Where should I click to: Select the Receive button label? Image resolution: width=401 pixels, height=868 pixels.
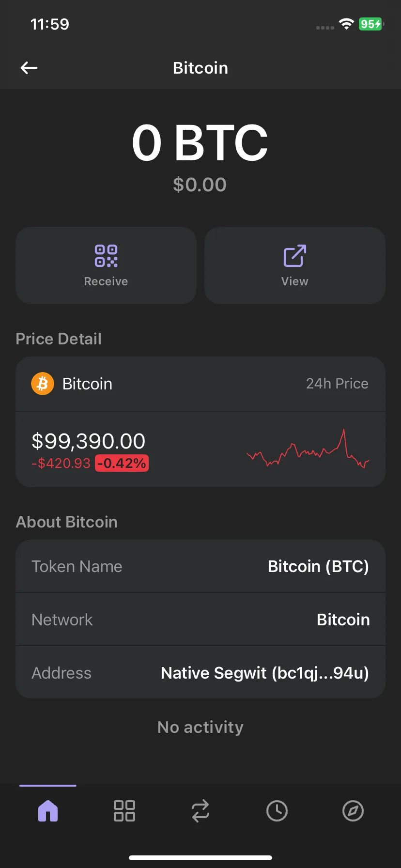pos(106,281)
